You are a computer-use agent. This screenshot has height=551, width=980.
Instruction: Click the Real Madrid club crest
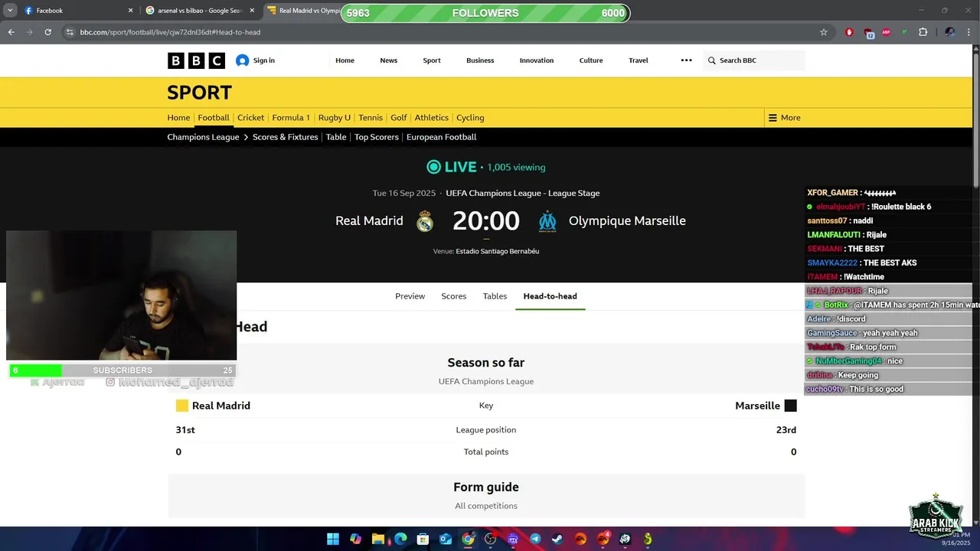coord(425,221)
